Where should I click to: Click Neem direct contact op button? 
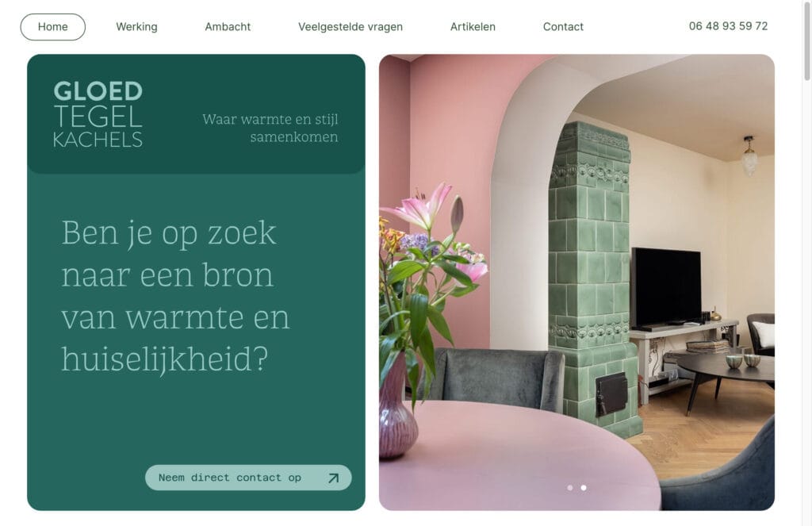tap(248, 478)
